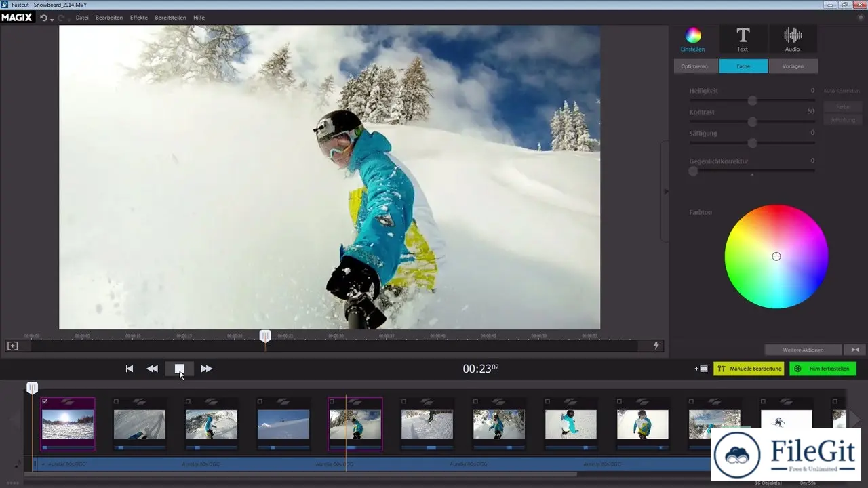The height and width of the screenshot is (488, 868).
Task: Click the Kontrast slider handle
Action: coord(752,122)
